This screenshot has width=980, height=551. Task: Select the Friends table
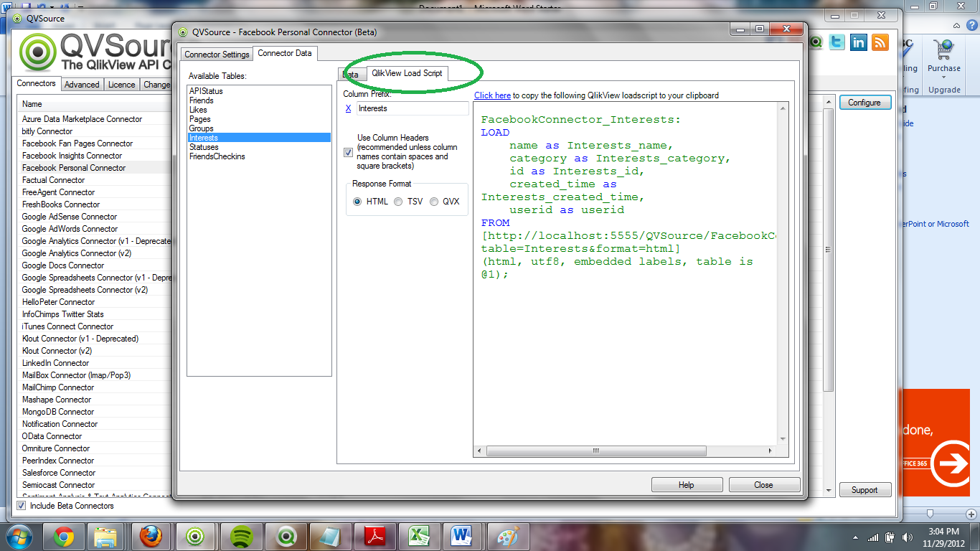[259, 100]
